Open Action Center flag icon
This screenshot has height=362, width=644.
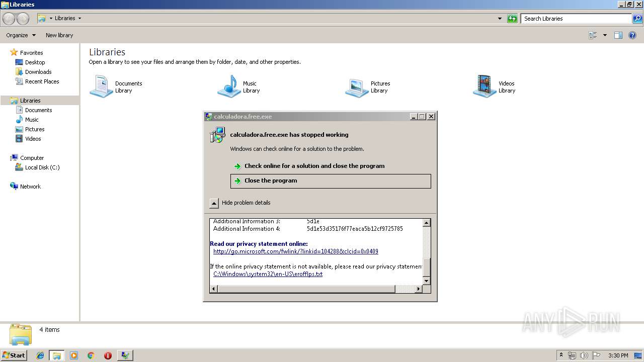[x=596, y=355]
